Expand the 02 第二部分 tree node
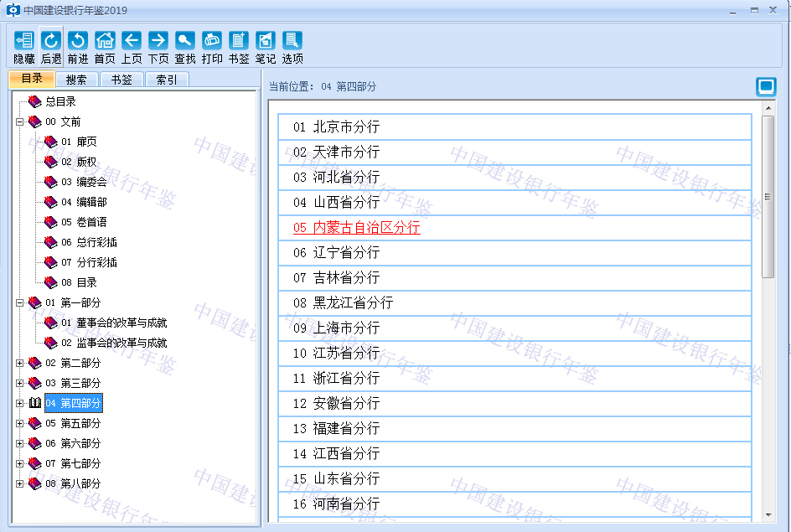The width and height of the screenshot is (791, 532). point(19,363)
